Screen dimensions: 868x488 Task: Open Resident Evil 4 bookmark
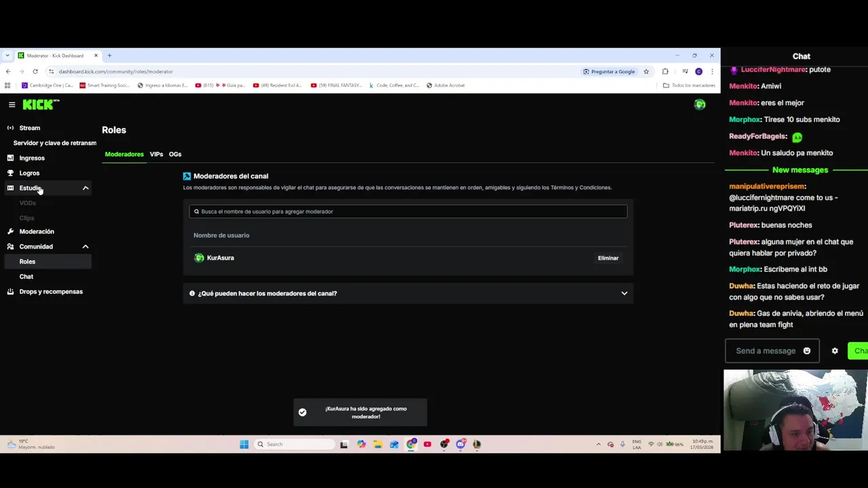tap(279, 85)
